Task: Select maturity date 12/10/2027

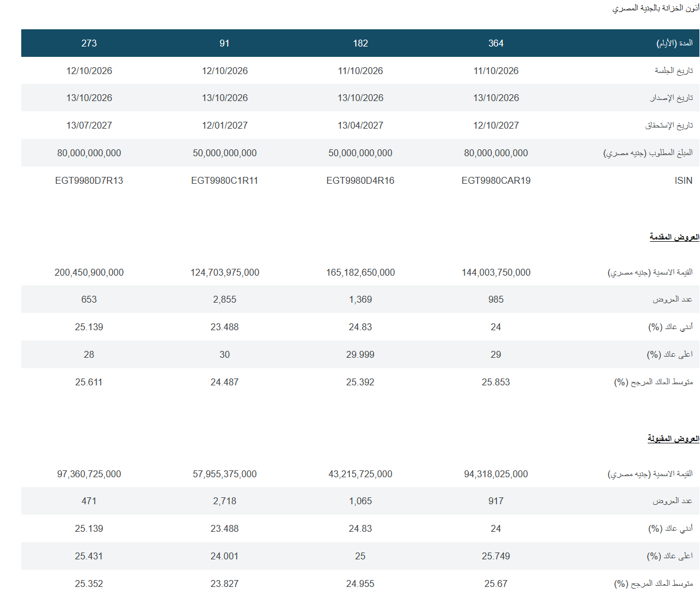Action: (496, 125)
